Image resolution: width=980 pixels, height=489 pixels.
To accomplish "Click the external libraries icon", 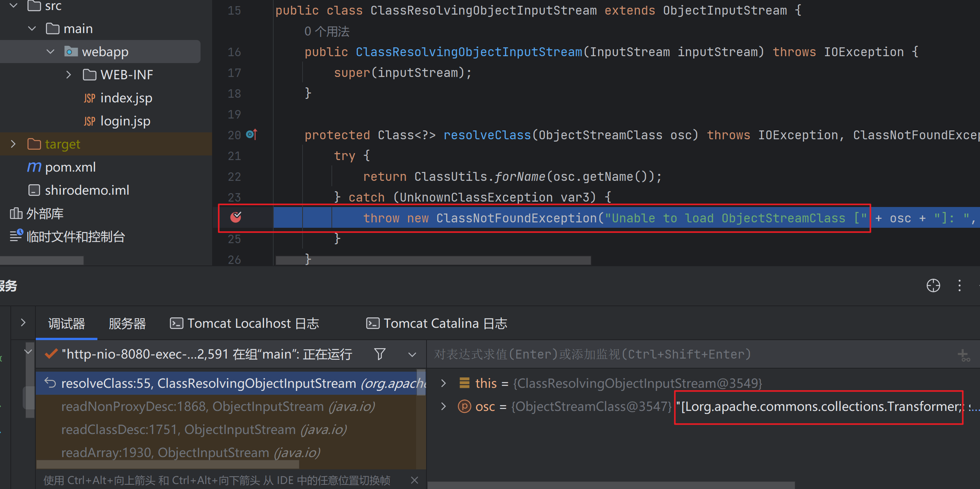I will tap(16, 213).
